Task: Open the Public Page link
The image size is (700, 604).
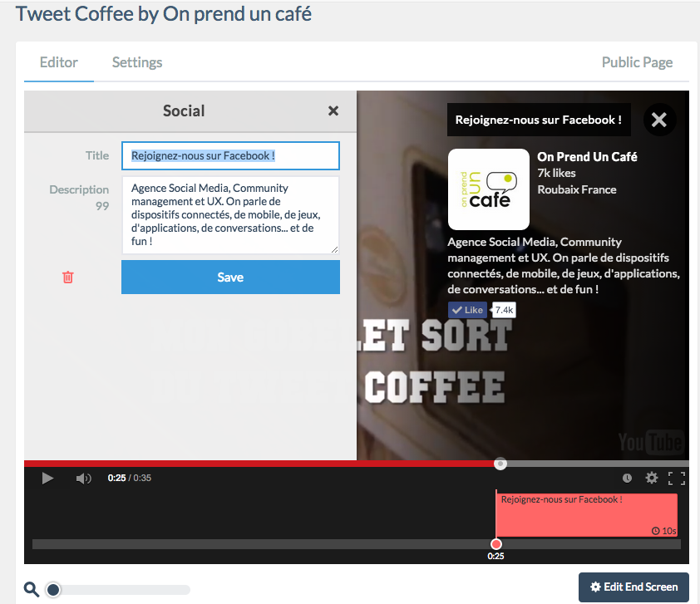Action: pyautogui.click(x=637, y=62)
